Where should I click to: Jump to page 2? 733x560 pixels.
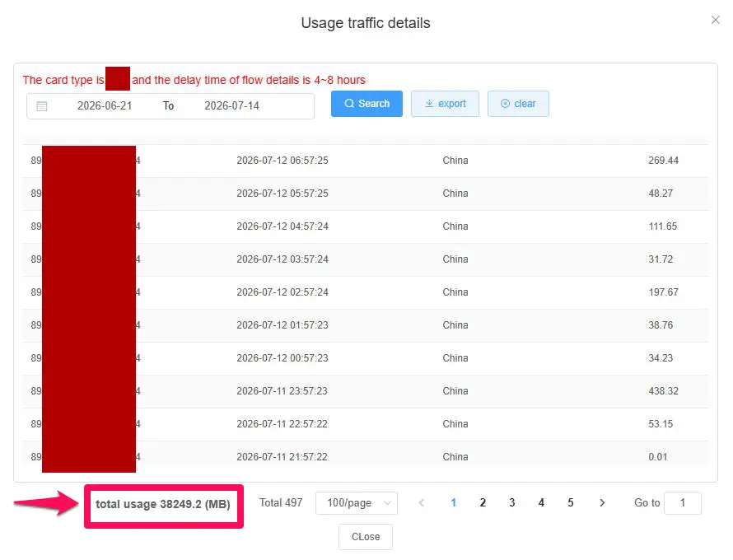[483, 503]
